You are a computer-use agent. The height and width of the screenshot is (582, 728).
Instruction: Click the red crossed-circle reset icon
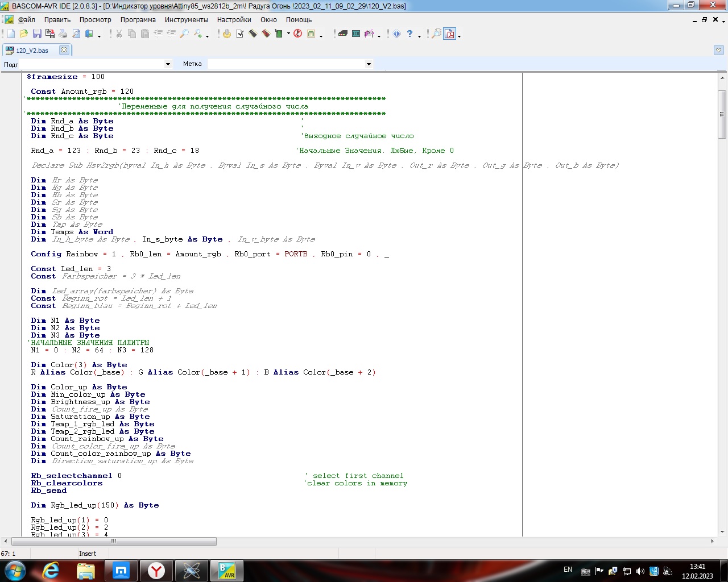tap(297, 34)
